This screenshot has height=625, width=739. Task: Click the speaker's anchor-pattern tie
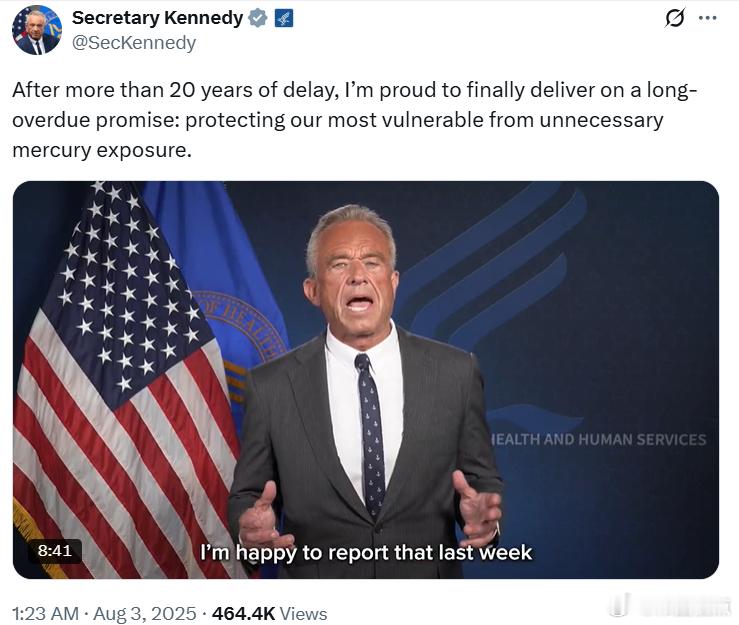pos(371,436)
